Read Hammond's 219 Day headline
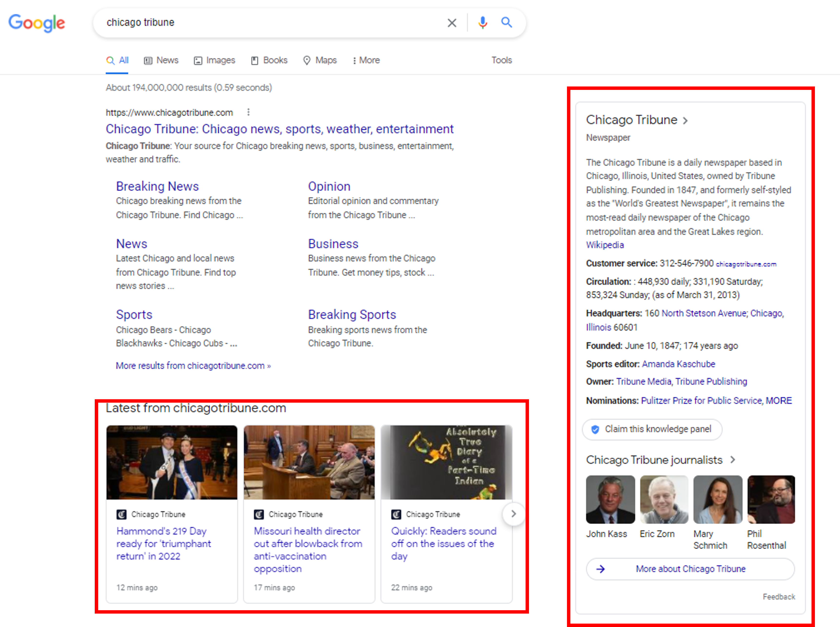The height and width of the screenshot is (627, 840). 163,543
